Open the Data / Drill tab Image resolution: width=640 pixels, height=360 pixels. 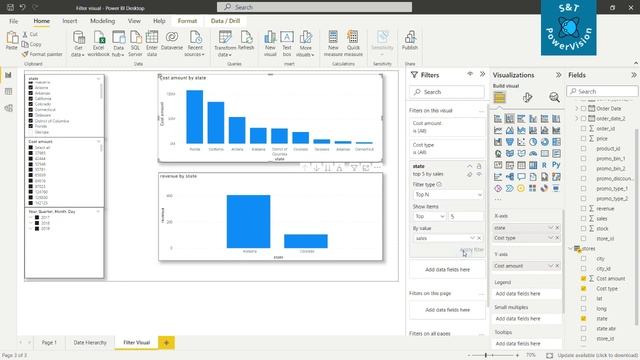tap(225, 21)
